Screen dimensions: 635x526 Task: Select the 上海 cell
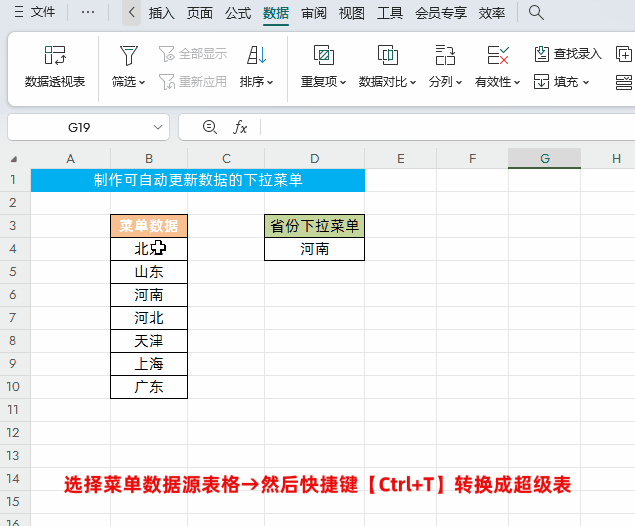coord(149,364)
